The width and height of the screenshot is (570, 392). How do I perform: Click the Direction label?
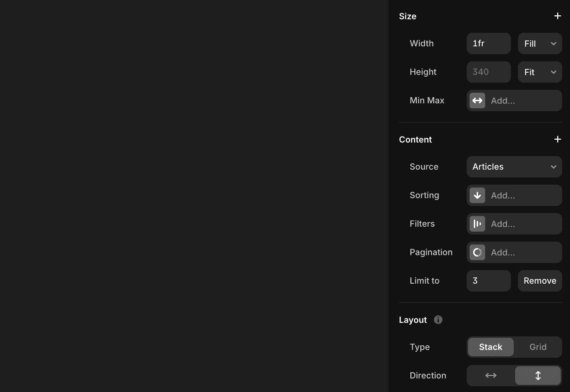tap(428, 376)
